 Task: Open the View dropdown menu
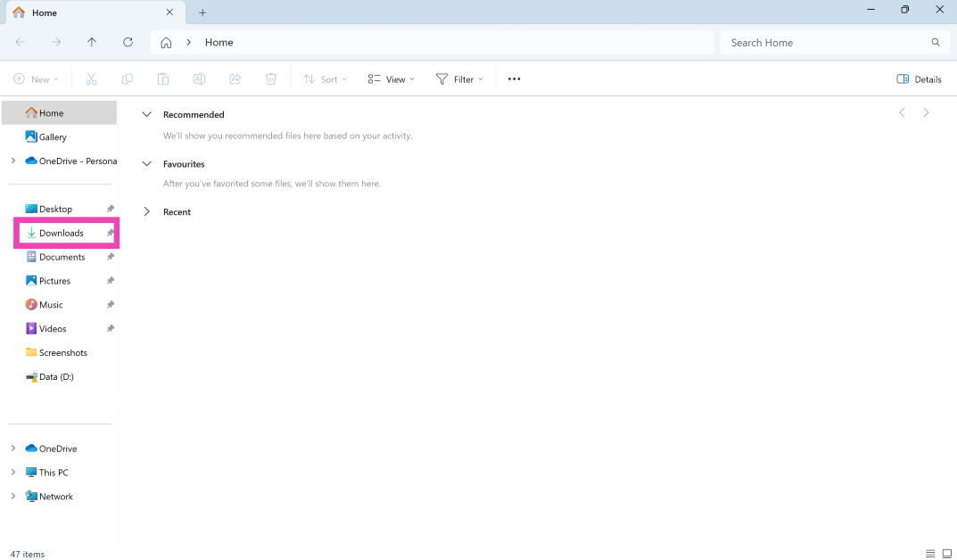(391, 79)
